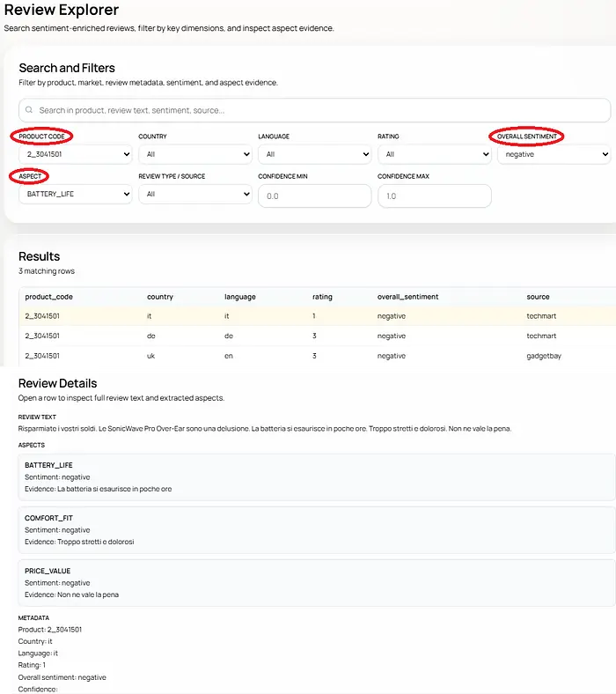The width and height of the screenshot is (616, 694).
Task: Expand the Rating filter dropdown
Action: (434, 154)
